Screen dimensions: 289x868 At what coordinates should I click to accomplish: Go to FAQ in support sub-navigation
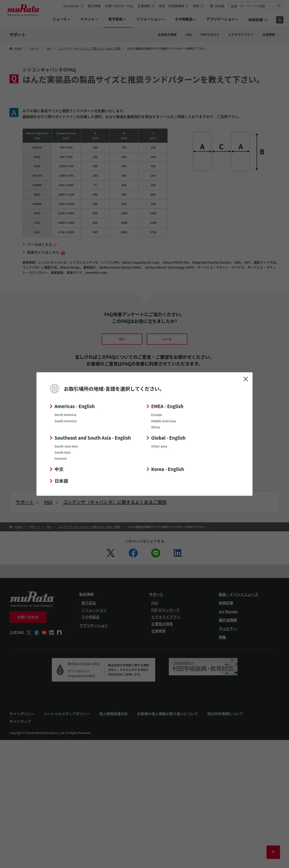click(x=188, y=35)
